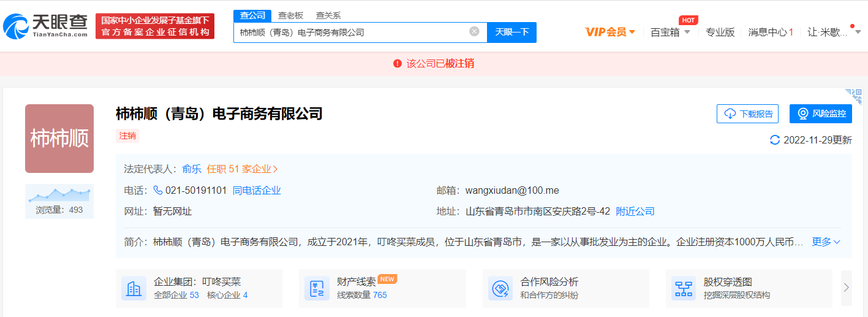Screen dimensions: 868x317
Task: Click the TianYanCha logo
Action: tap(46, 26)
